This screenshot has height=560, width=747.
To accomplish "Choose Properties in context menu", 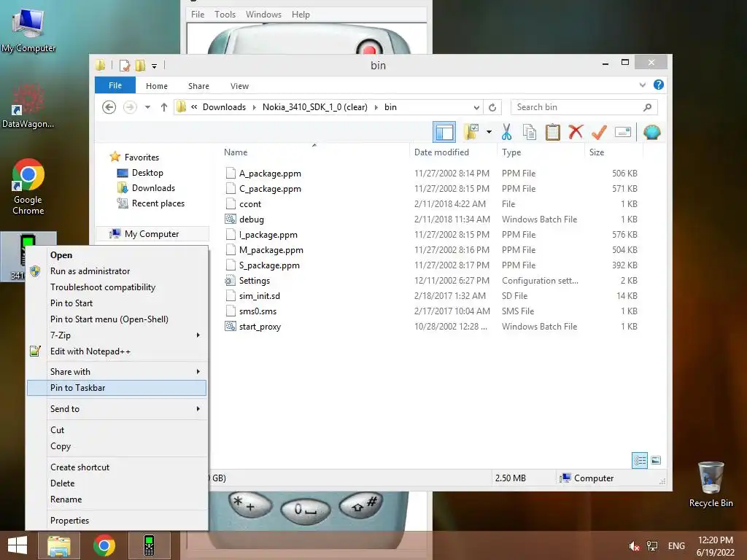I will [117, 521].
